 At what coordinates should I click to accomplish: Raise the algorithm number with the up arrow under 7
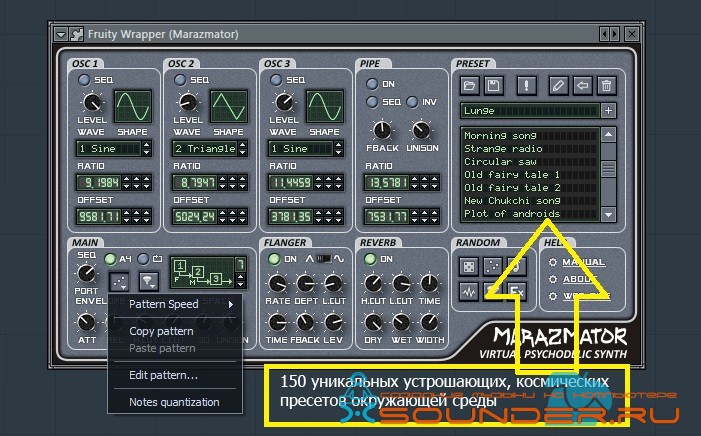241,276
